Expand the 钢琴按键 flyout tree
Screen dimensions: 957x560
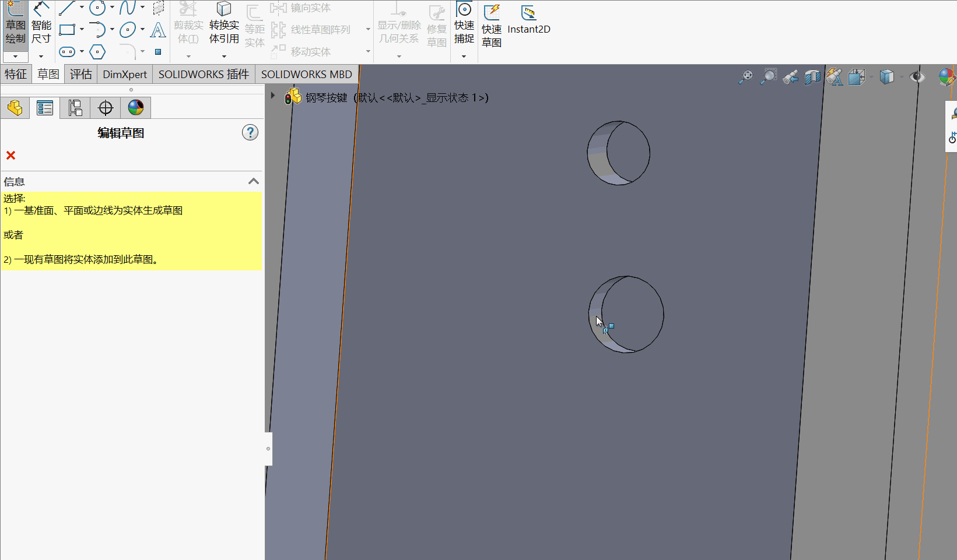tap(272, 96)
